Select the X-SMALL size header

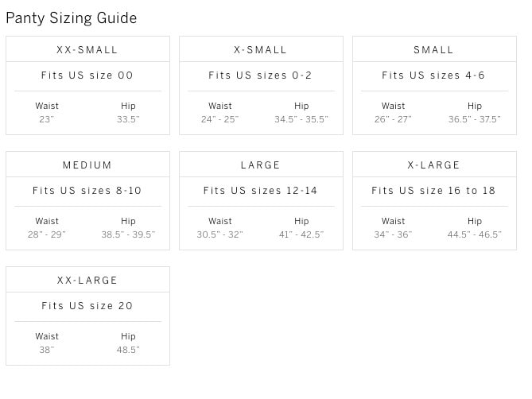click(x=260, y=50)
